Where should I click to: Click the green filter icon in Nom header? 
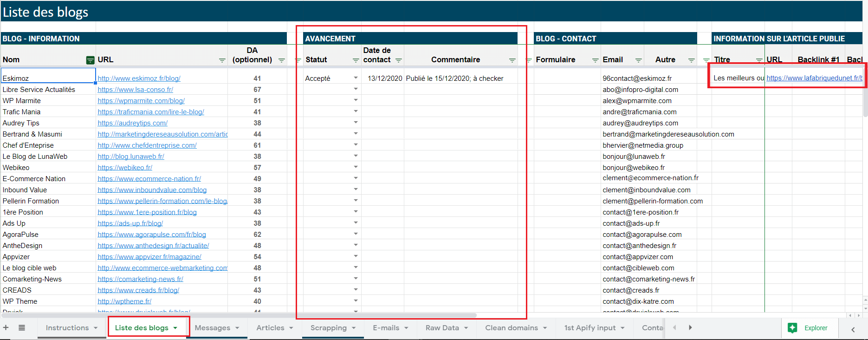[90, 60]
